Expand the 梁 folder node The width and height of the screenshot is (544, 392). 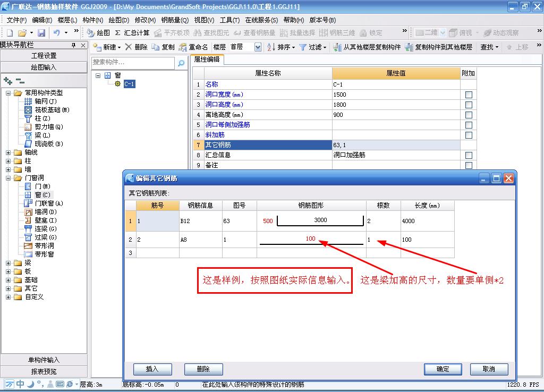click(x=8, y=263)
